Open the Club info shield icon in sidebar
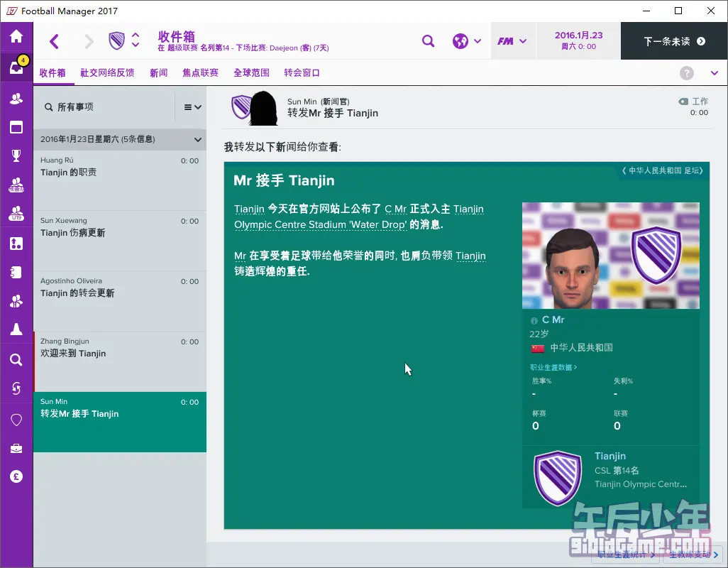The image size is (728, 568). (16, 420)
